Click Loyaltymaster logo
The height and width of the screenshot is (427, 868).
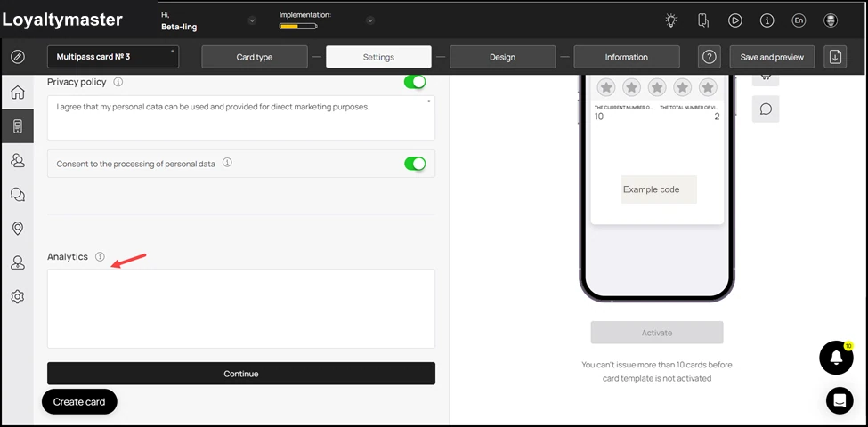pyautogui.click(x=62, y=20)
